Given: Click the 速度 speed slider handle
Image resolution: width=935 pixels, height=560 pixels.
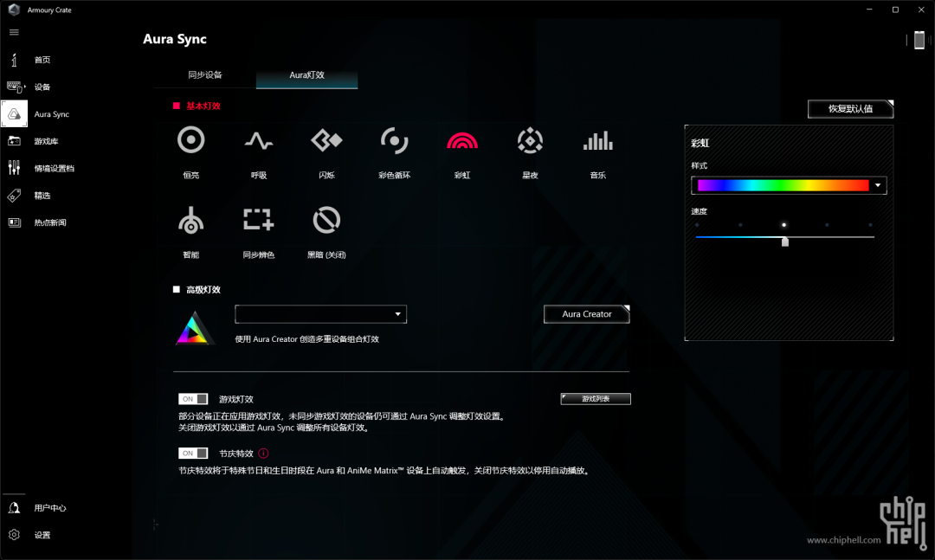Looking at the screenshot, I should pyautogui.click(x=785, y=241).
